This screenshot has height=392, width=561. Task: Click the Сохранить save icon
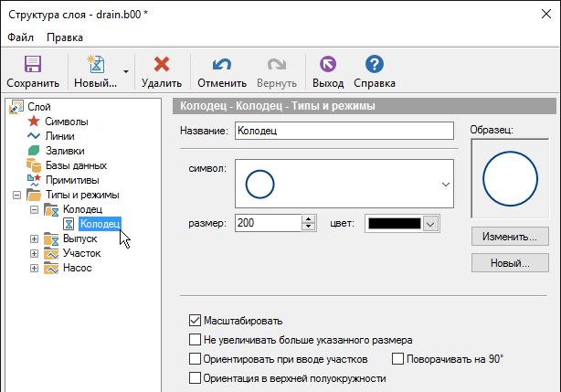pos(33,65)
